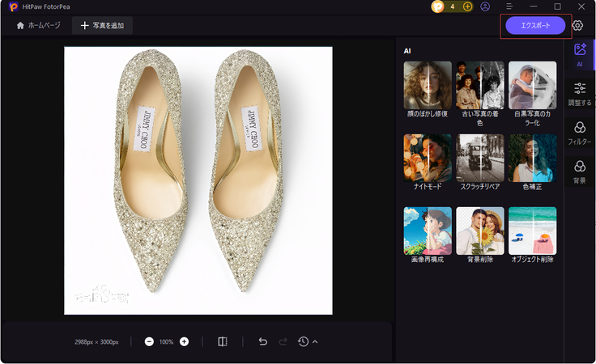Select 画像再構成 image recompose tool
596x364 pixels.
[x=428, y=235]
